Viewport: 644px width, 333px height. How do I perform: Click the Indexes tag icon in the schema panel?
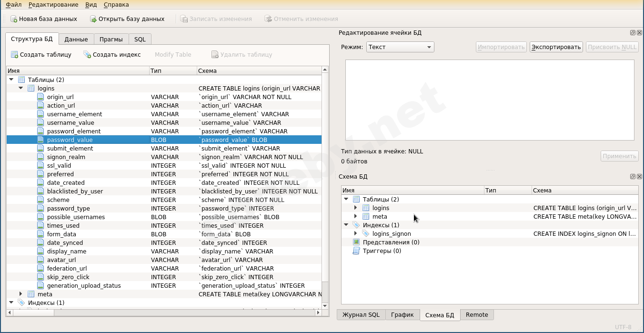[x=356, y=225]
